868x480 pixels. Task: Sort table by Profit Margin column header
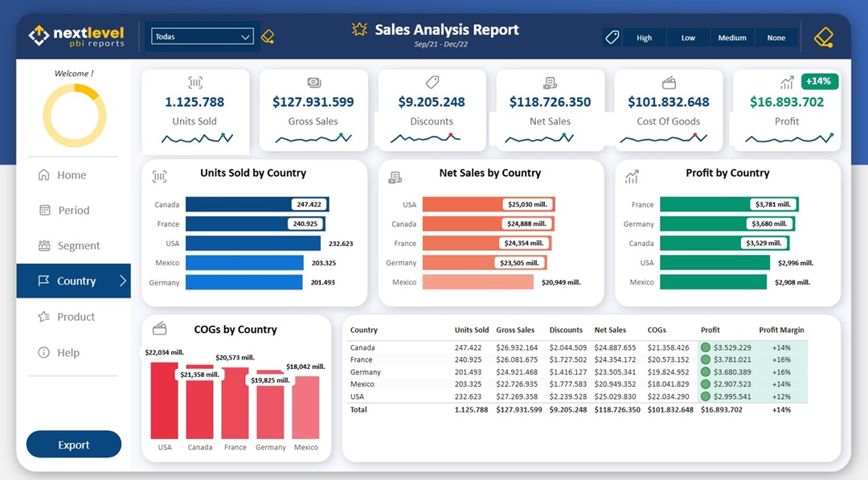[x=781, y=330]
